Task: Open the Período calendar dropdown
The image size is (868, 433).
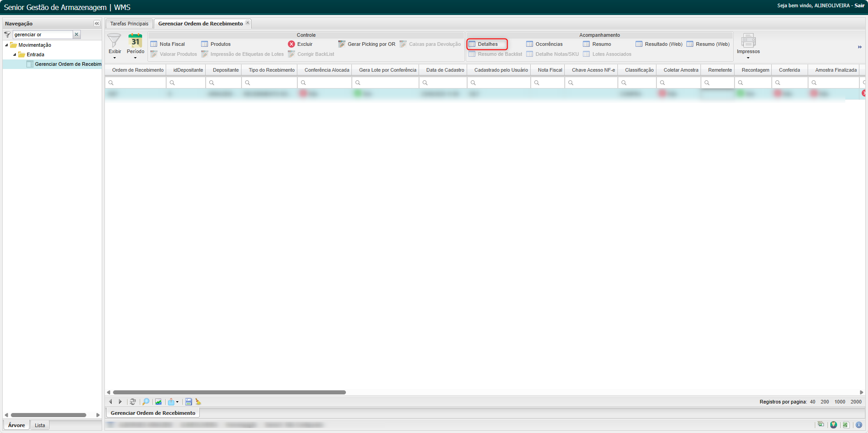Action: pos(135,46)
